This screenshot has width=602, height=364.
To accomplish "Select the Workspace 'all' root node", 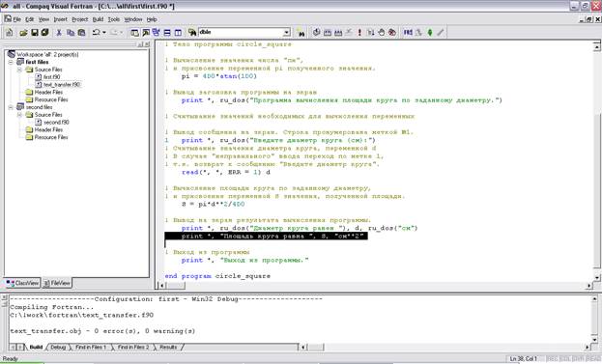I will point(47,54).
